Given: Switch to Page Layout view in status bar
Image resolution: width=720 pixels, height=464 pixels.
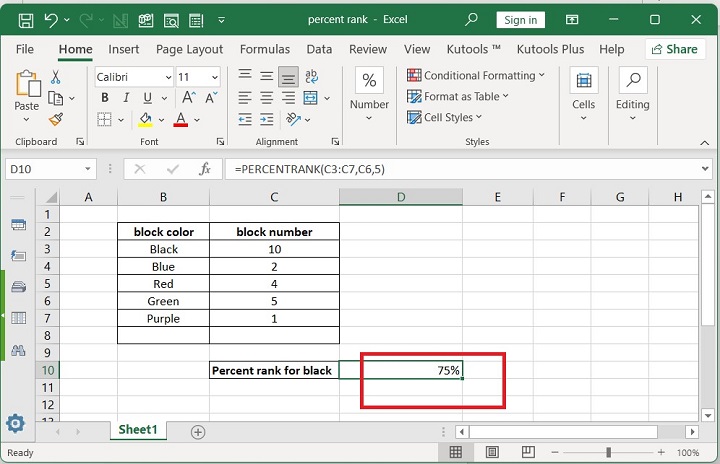Looking at the screenshot, I should 493,453.
